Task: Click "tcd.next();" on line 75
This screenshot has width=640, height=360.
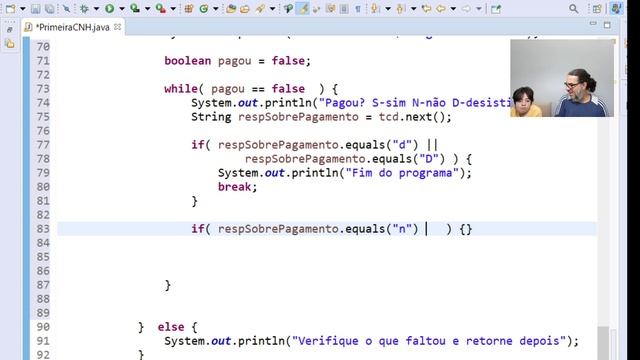Action: point(415,117)
